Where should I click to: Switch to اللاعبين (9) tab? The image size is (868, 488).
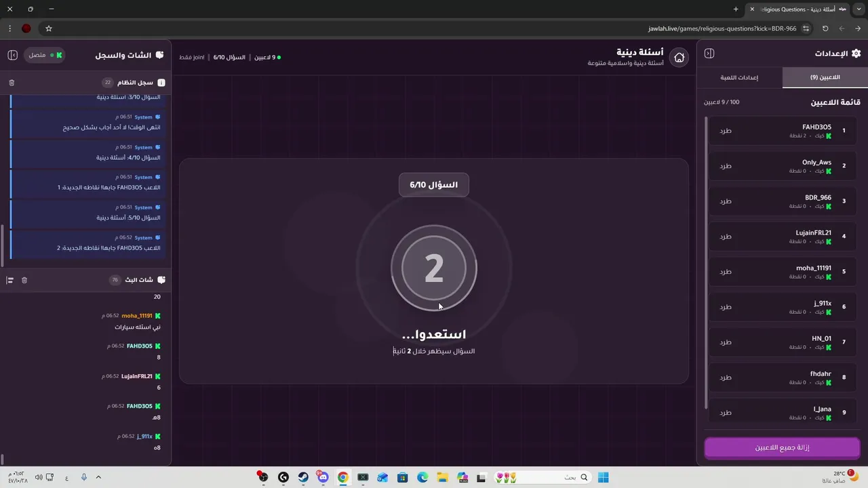point(825,77)
